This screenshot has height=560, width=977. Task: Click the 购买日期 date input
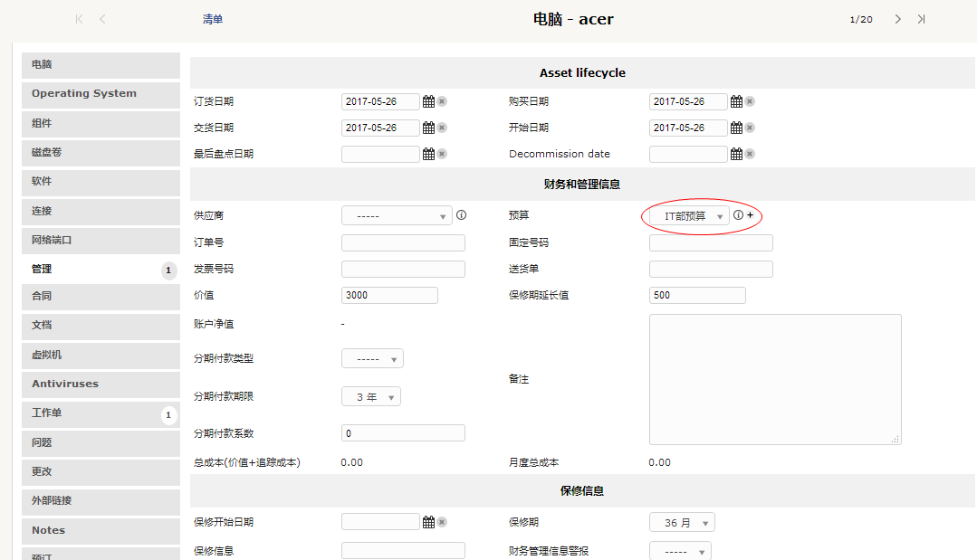pyautogui.click(x=688, y=101)
